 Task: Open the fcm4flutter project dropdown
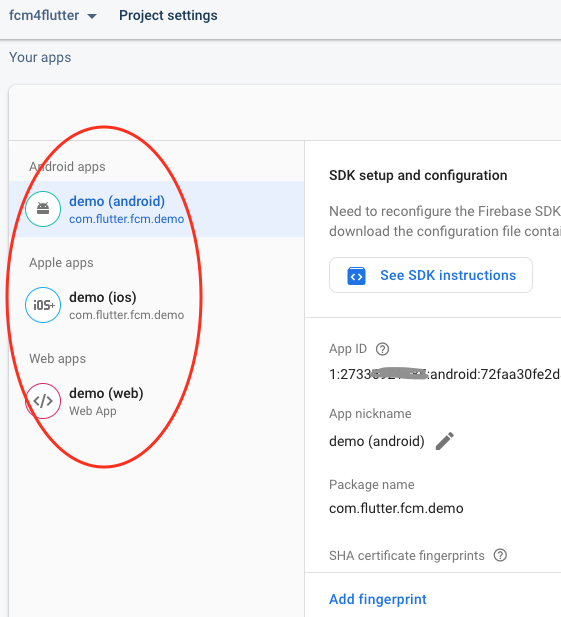53,16
